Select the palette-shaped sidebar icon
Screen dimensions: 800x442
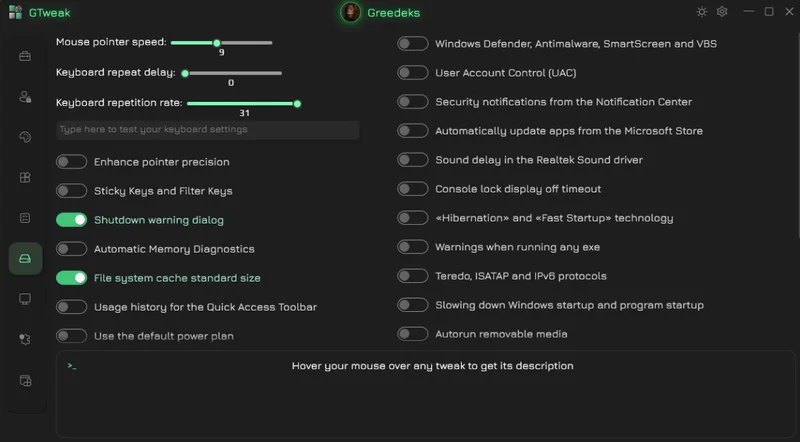pyautogui.click(x=25, y=137)
